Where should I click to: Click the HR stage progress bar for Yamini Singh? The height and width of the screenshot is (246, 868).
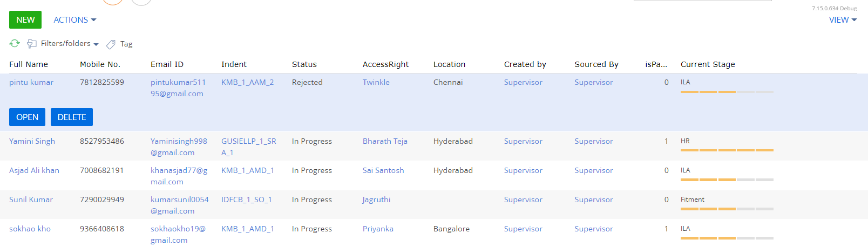(727, 150)
